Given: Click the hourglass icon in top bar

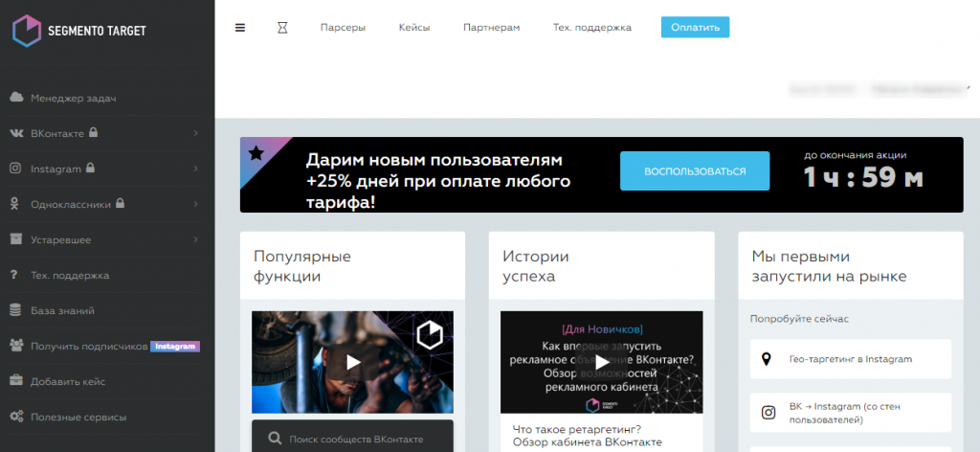Looking at the screenshot, I should (282, 28).
